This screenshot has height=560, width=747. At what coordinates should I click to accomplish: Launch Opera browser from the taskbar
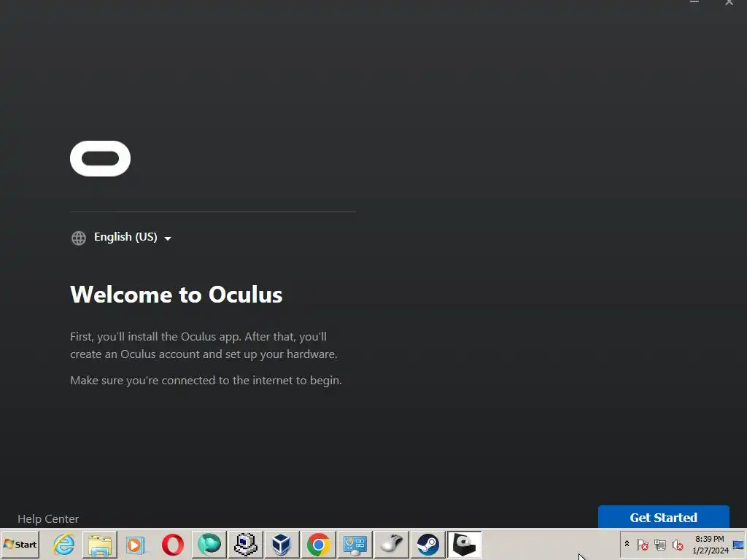[172, 544]
